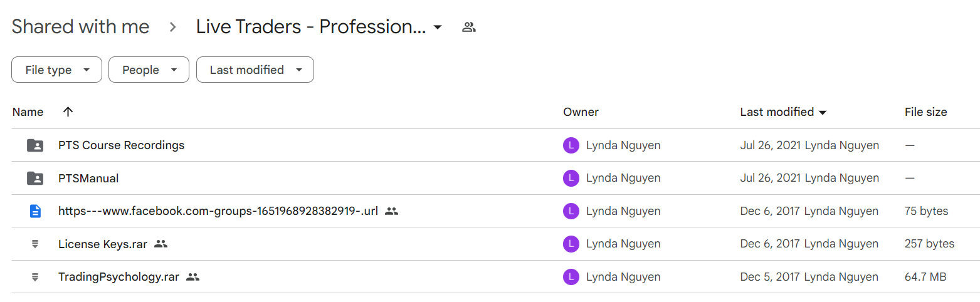Click Lynda Nguyen owner name in License Keys.rar row

coord(623,244)
